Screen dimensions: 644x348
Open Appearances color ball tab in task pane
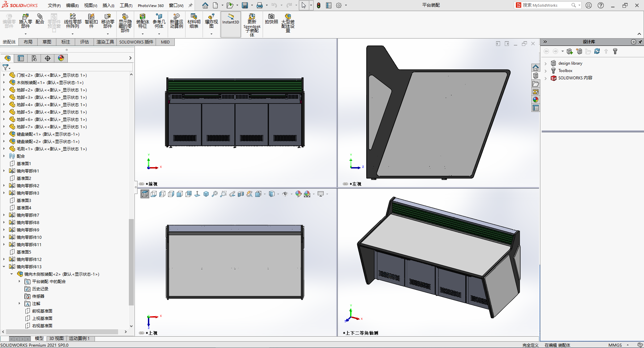click(536, 100)
